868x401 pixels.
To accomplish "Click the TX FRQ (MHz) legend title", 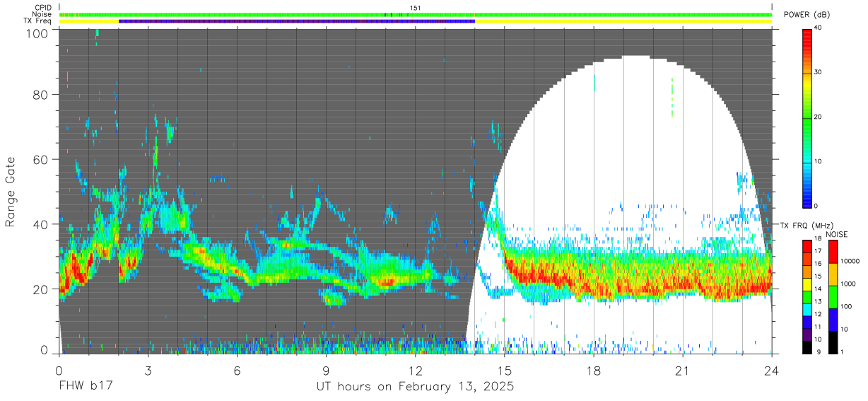I will [807, 225].
